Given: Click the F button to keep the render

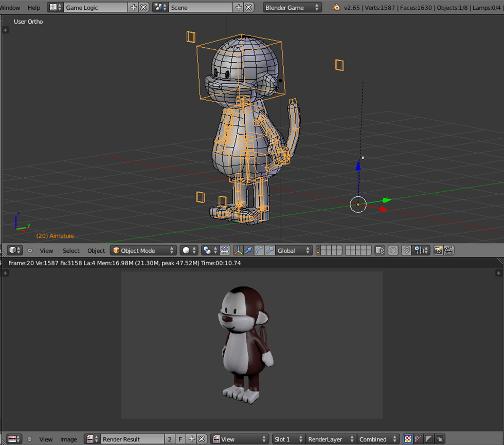Looking at the screenshot, I should 180,439.
